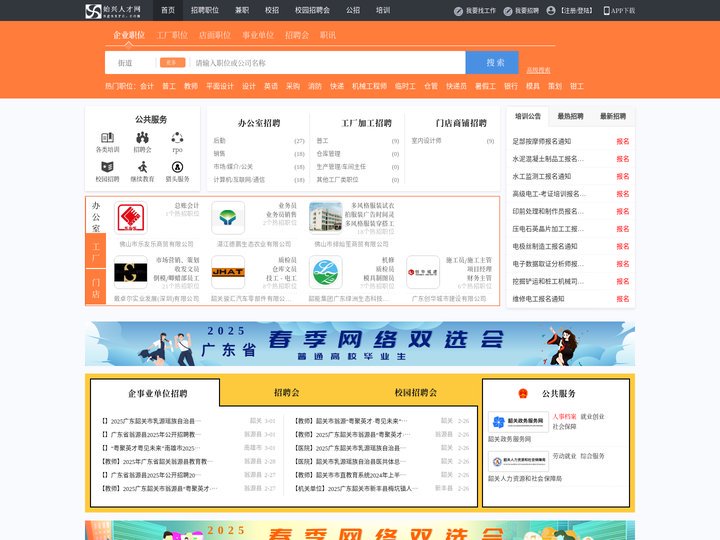Select the yellow 招聘会 tab

[287, 393]
